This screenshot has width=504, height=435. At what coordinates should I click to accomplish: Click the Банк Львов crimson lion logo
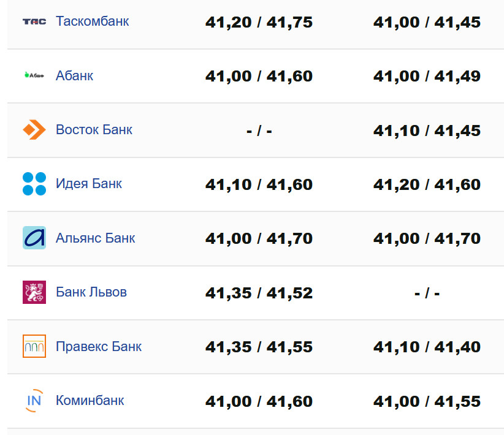click(34, 292)
